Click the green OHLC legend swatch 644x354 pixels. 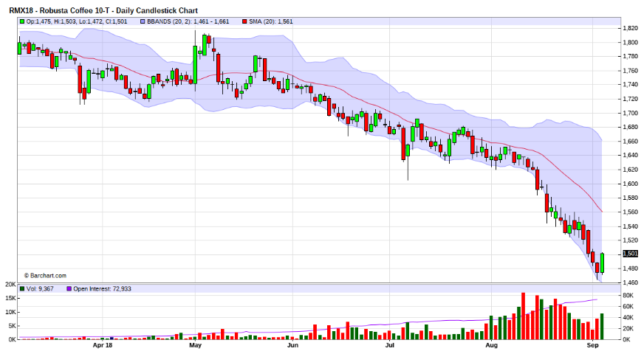click(x=22, y=21)
